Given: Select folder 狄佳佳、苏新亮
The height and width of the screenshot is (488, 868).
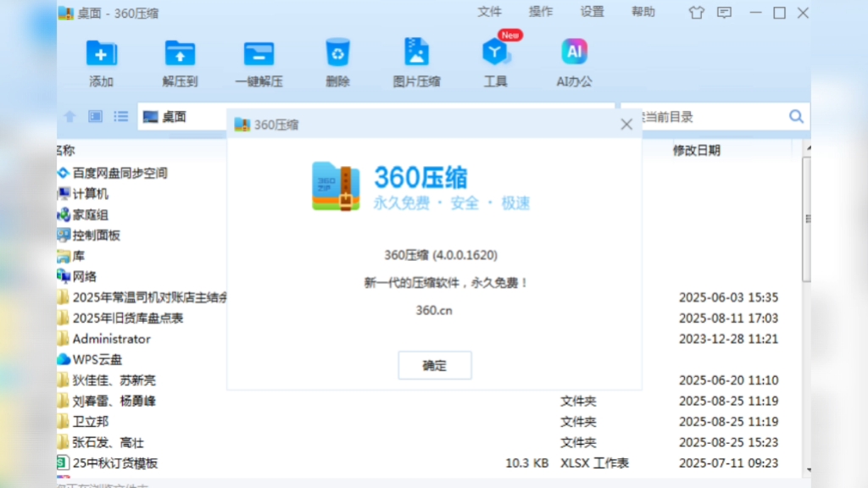Looking at the screenshot, I should click(114, 380).
